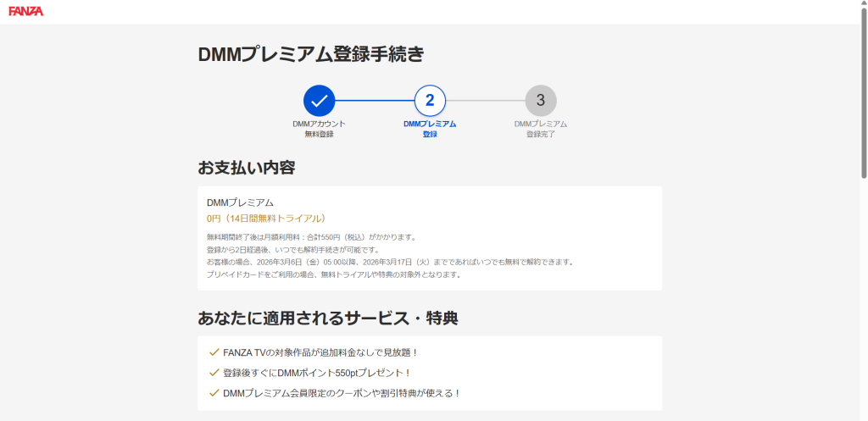Screen dimensions: 868x421
Task: Click the お支払い内容 section heading
Action: pos(247,167)
